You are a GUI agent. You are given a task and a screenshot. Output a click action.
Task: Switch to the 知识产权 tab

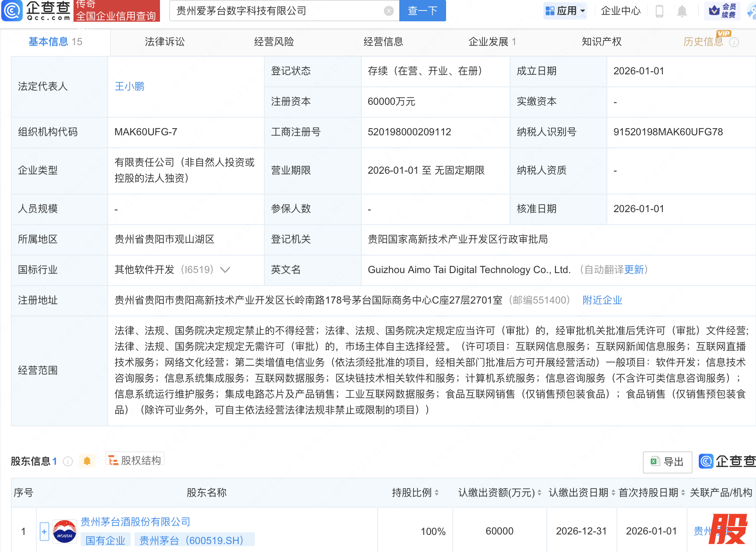(601, 42)
